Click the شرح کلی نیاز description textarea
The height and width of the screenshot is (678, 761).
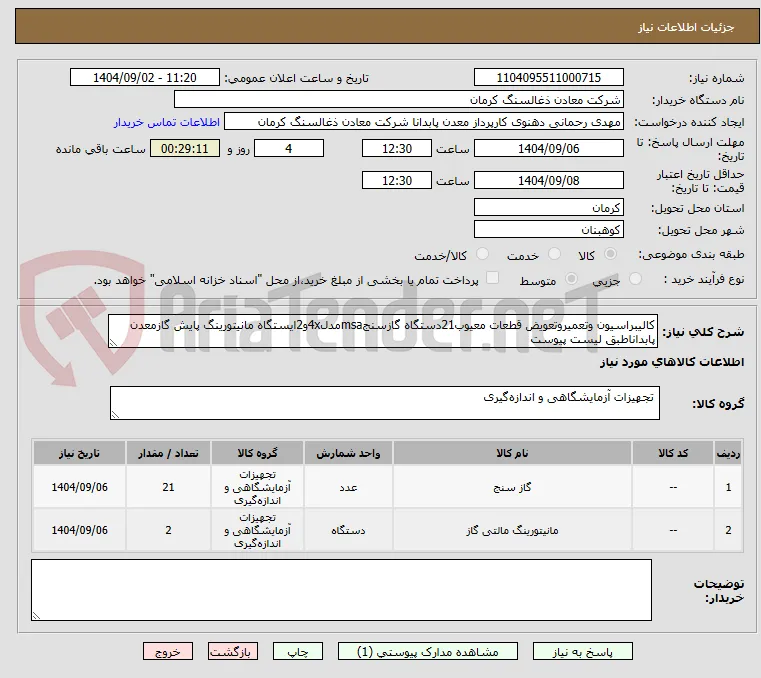[x=383, y=331]
